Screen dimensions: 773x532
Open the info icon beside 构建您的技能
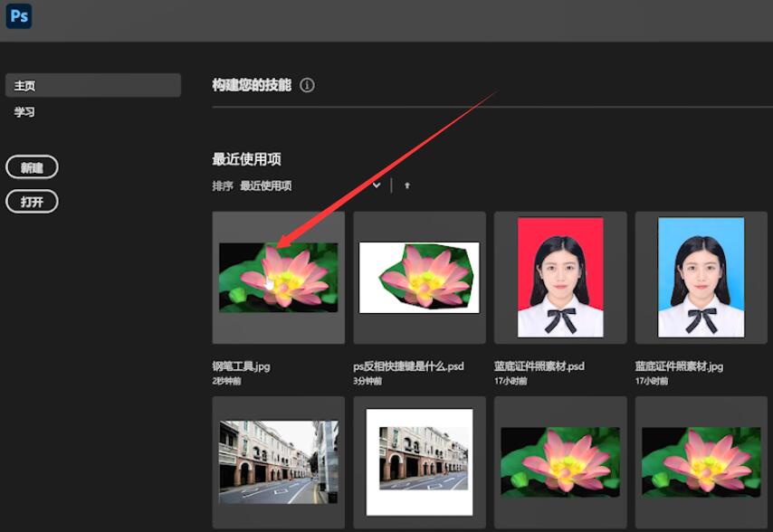[x=307, y=85]
